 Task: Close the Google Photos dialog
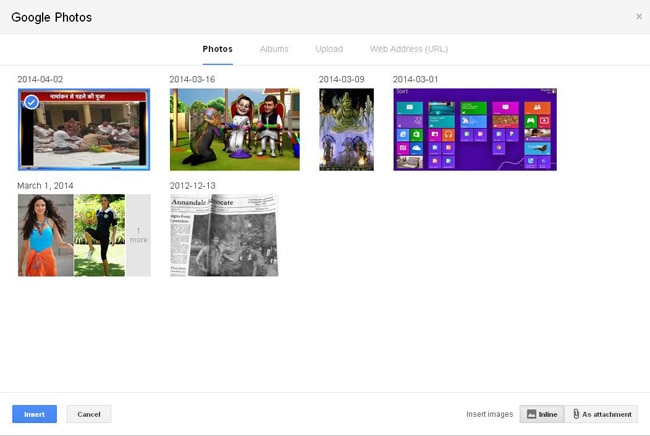pyautogui.click(x=639, y=17)
